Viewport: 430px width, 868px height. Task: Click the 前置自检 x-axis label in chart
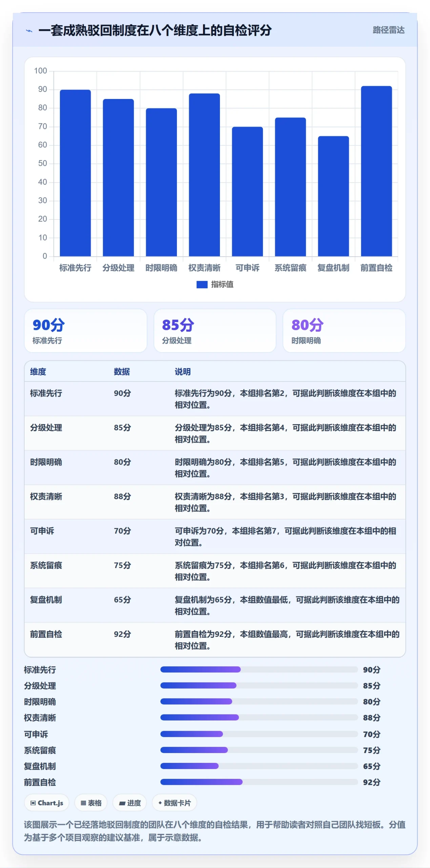tap(376, 268)
